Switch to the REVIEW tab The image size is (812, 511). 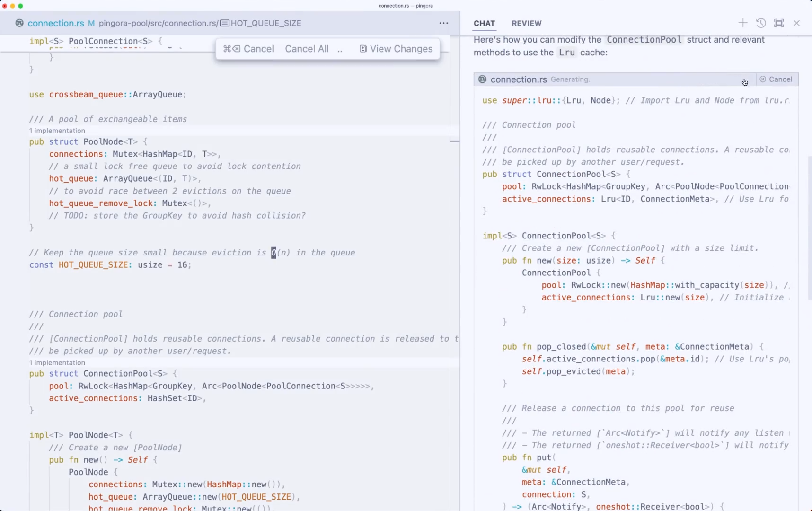(527, 23)
